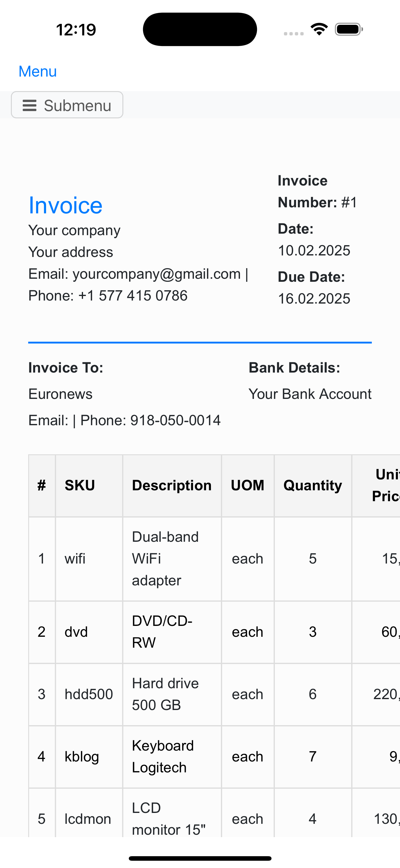Click the blue Invoice heading
Viewport: 400px width, 868px height.
point(65,205)
